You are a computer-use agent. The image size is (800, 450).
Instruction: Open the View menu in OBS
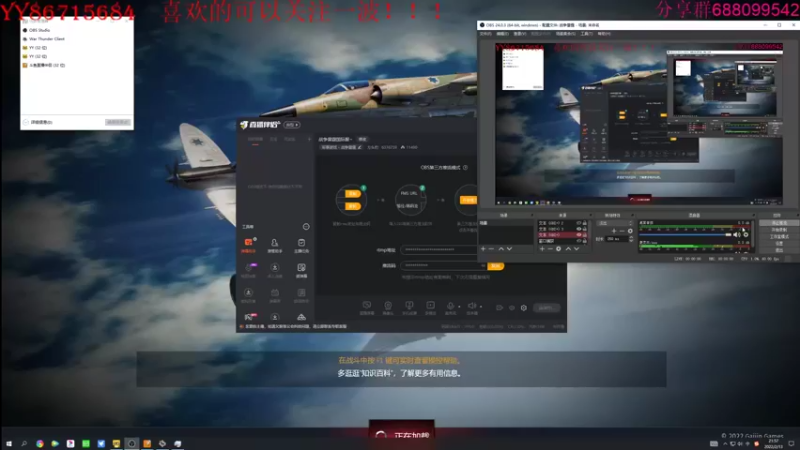coord(519,34)
